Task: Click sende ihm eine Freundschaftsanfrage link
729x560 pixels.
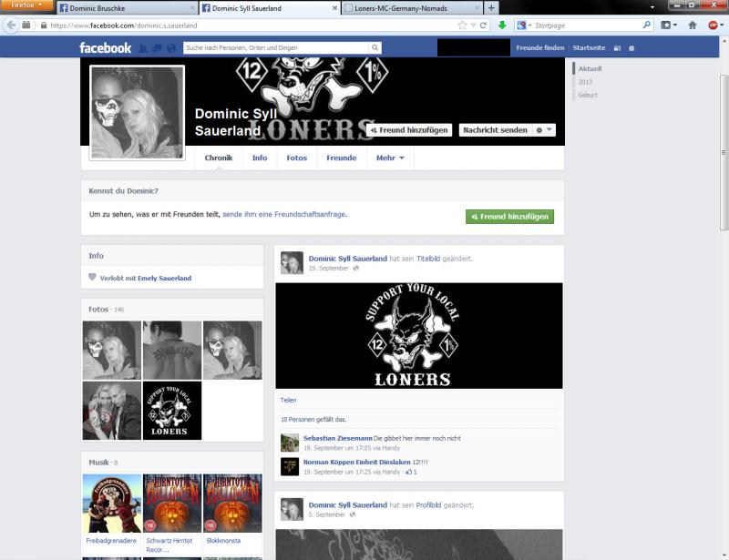Action: point(284,214)
